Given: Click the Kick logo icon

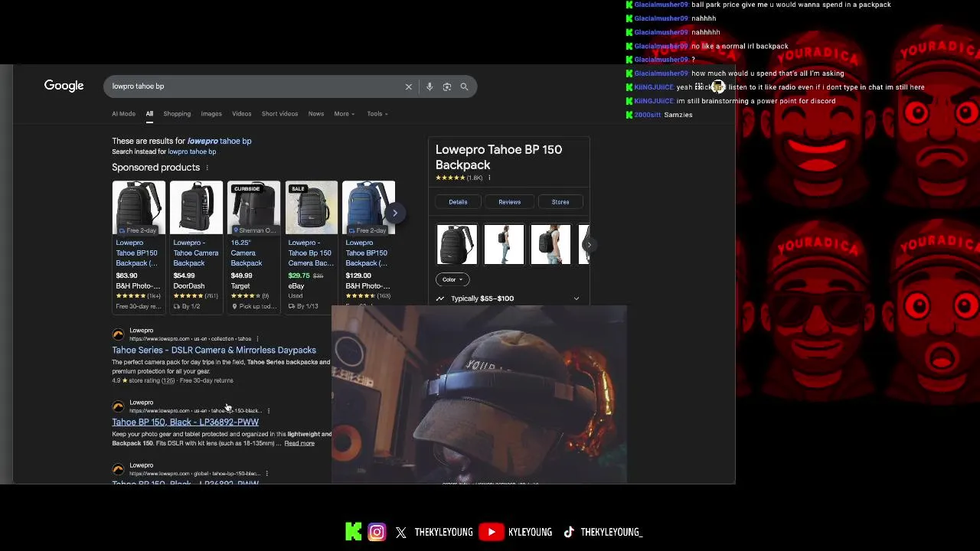Looking at the screenshot, I should (354, 532).
